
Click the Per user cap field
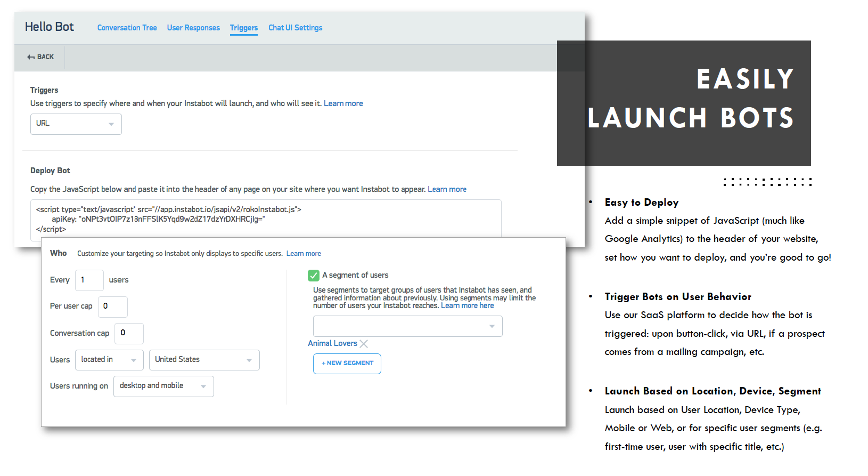click(x=112, y=306)
